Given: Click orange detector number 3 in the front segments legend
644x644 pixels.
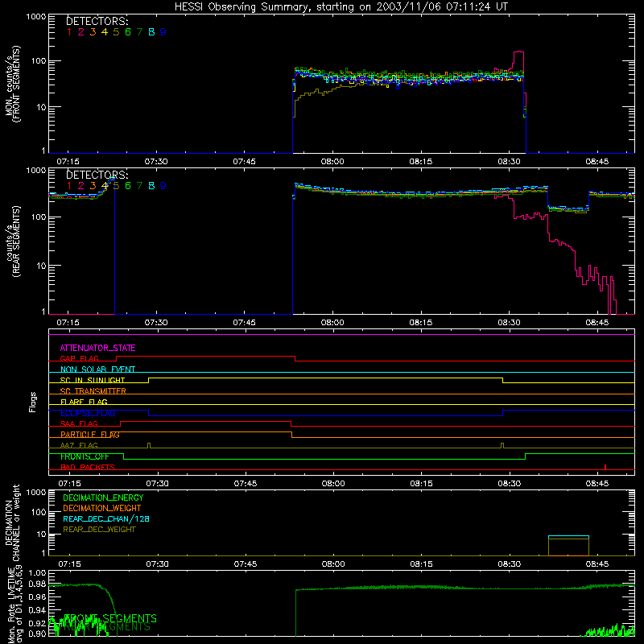Looking at the screenshot, I should pyautogui.click(x=93, y=32).
